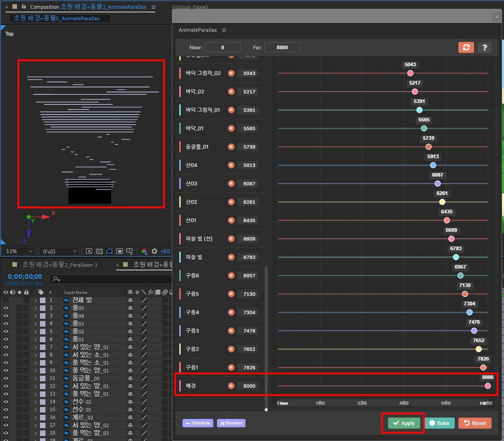Screen dimensions: 504x441
Task: Click the orange refresh icon in AnimateParallax
Action: 466,47
